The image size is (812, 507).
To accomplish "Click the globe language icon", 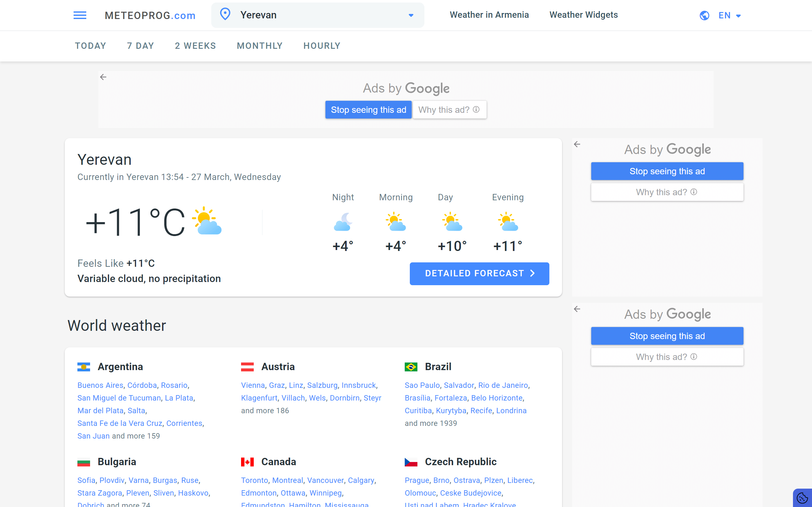I will point(704,16).
